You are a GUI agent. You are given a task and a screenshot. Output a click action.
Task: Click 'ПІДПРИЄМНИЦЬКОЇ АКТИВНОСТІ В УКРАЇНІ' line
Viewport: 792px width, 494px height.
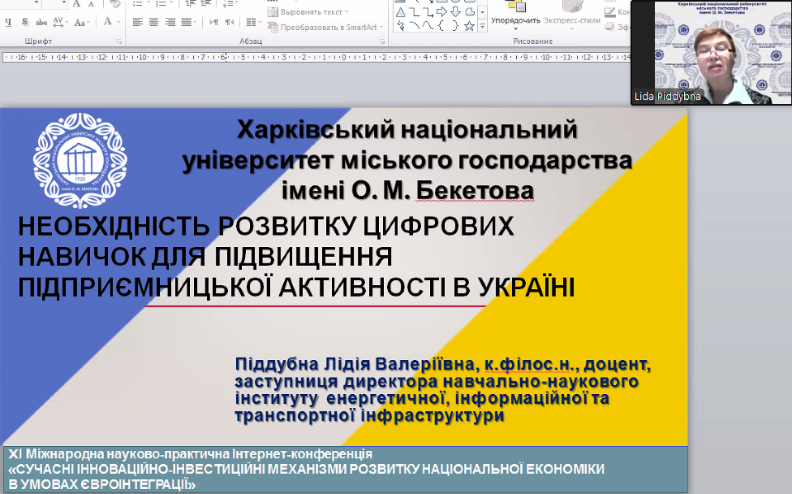point(296,287)
